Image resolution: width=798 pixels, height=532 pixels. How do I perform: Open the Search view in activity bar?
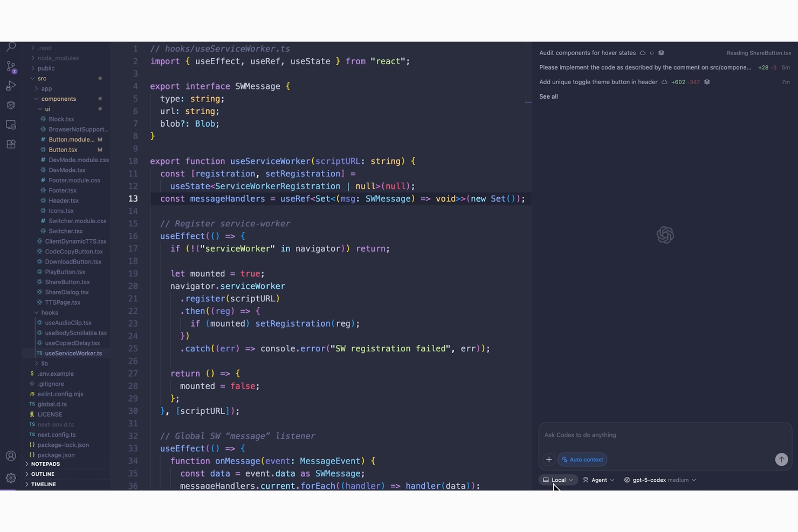(11, 47)
